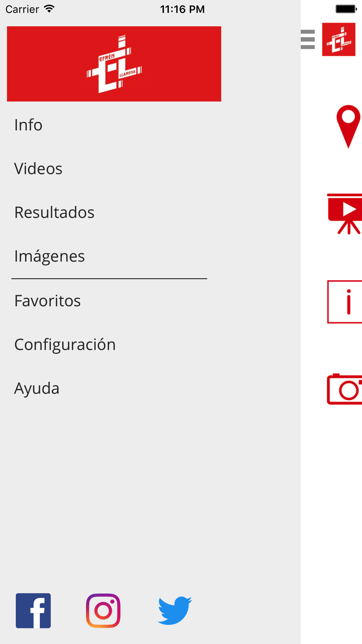Tap the red camera icon
Viewport: 362px width, 644px height.
point(345,389)
